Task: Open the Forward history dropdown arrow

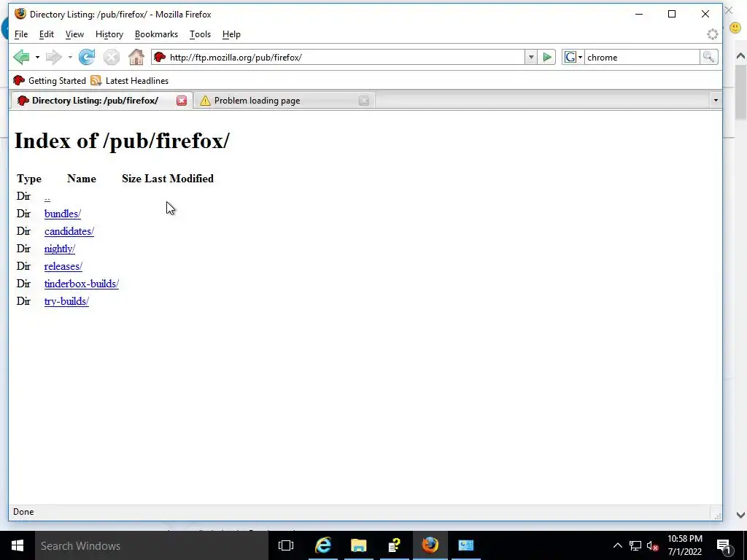Action: click(x=70, y=57)
